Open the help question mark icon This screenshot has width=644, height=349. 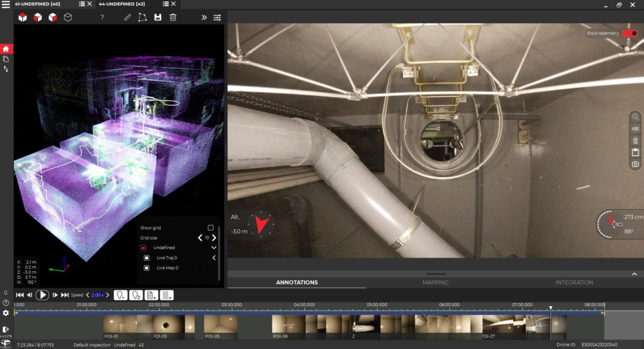(x=102, y=17)
